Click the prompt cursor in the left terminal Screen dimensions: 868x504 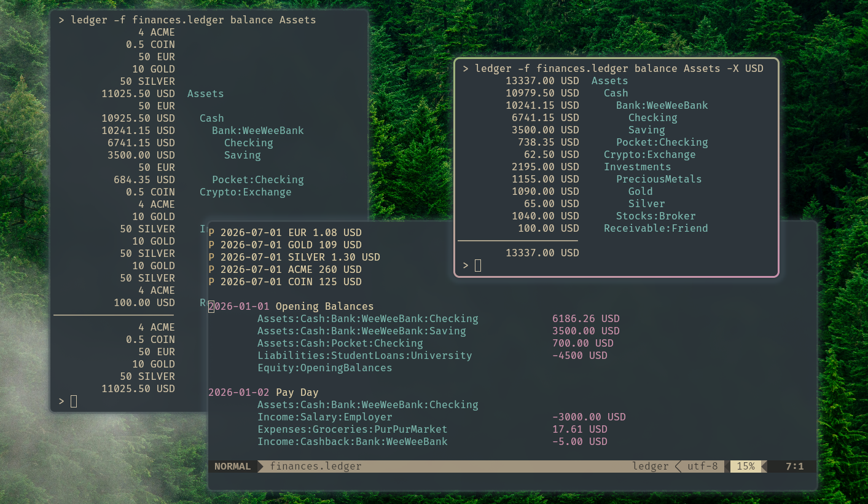coord(74,401)
